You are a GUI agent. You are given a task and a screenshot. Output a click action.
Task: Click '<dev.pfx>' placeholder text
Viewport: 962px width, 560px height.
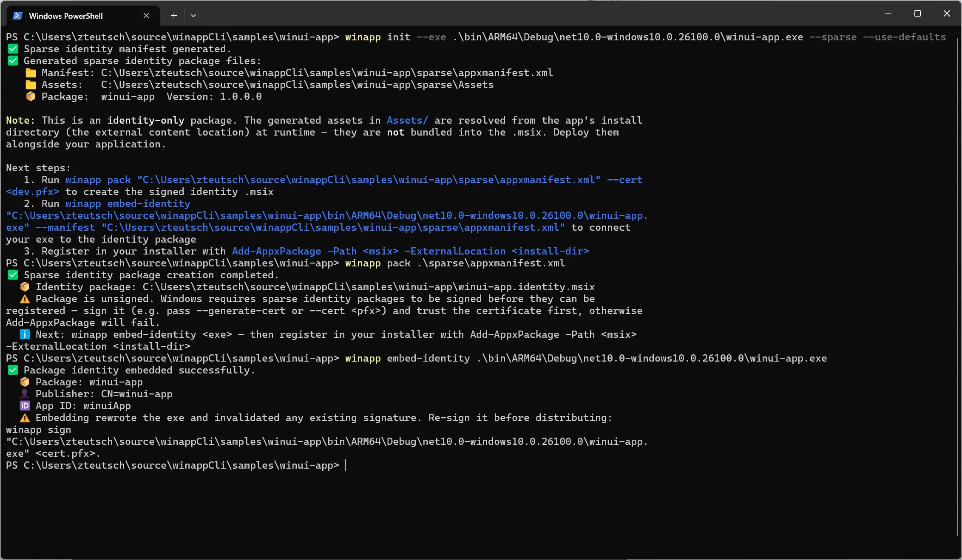click(x=33, y=192)
